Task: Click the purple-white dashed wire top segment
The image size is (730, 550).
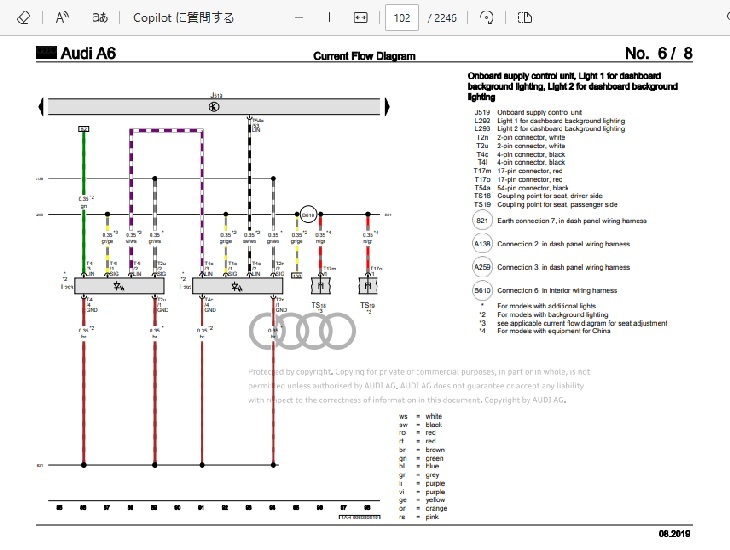Action: [166, 131]
